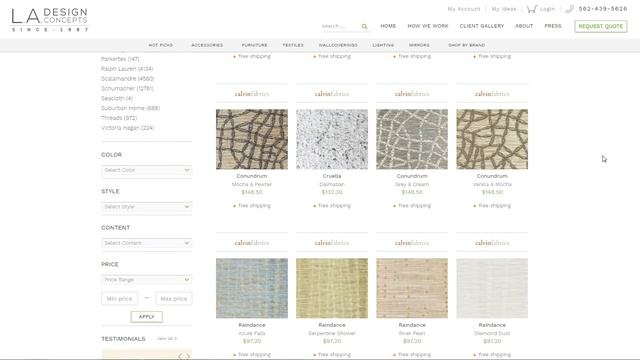Click the phone number 562-439-5626
Image resolution: width=640 pixels, height=360 pixels.
[x=603, y=9]
